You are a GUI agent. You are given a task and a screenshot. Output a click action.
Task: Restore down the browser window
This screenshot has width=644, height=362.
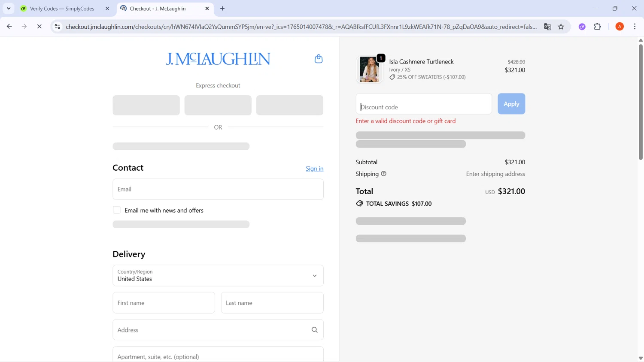pos(615,8)
